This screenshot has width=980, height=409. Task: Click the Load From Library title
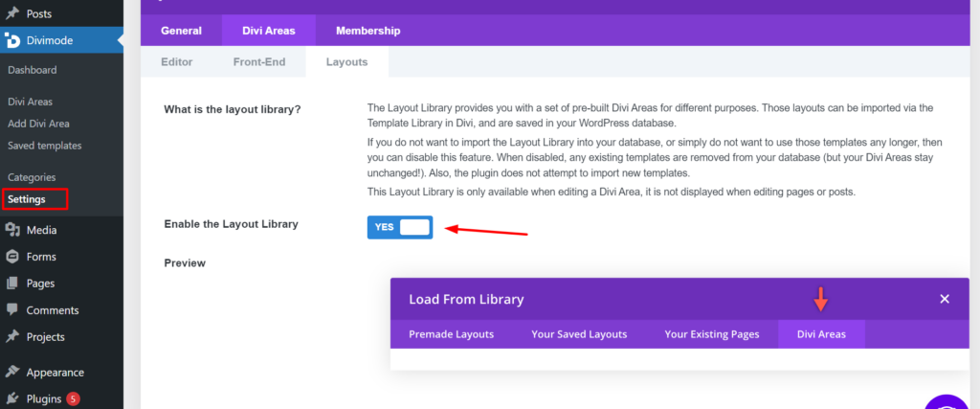point(466,300)
